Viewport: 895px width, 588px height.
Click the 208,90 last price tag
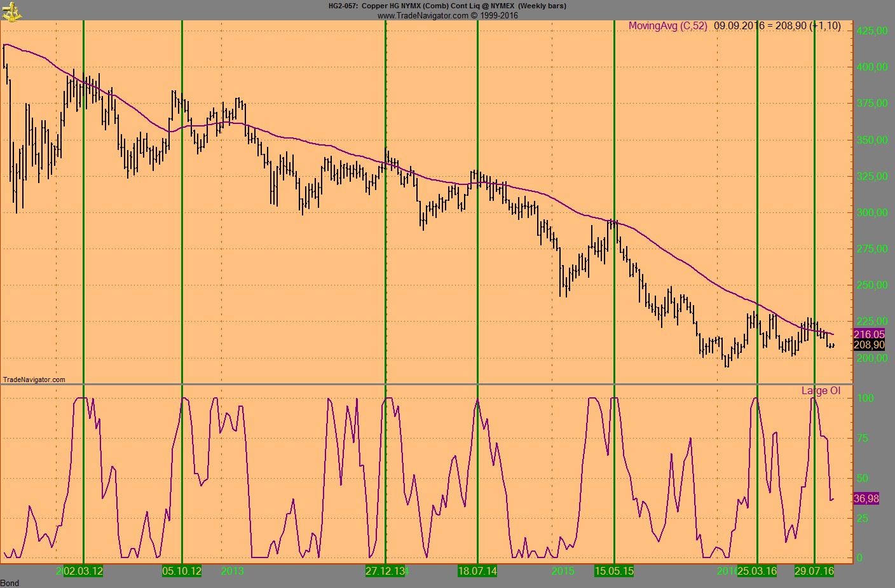tap(869, 345)
